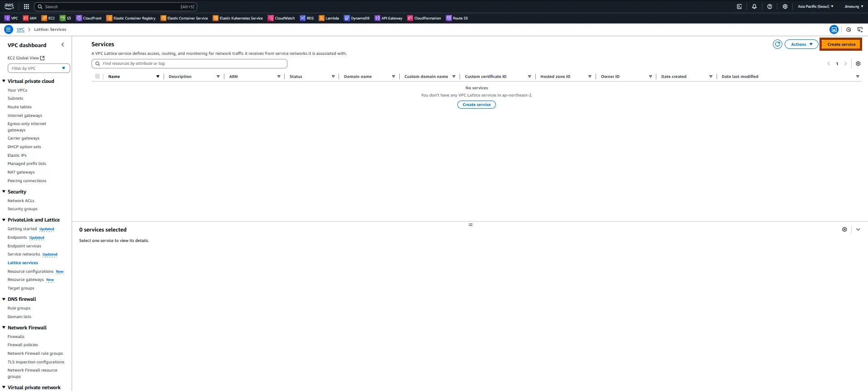Click the Create service button in empty table
868x391 pixels.
click(x=476, y=105)
